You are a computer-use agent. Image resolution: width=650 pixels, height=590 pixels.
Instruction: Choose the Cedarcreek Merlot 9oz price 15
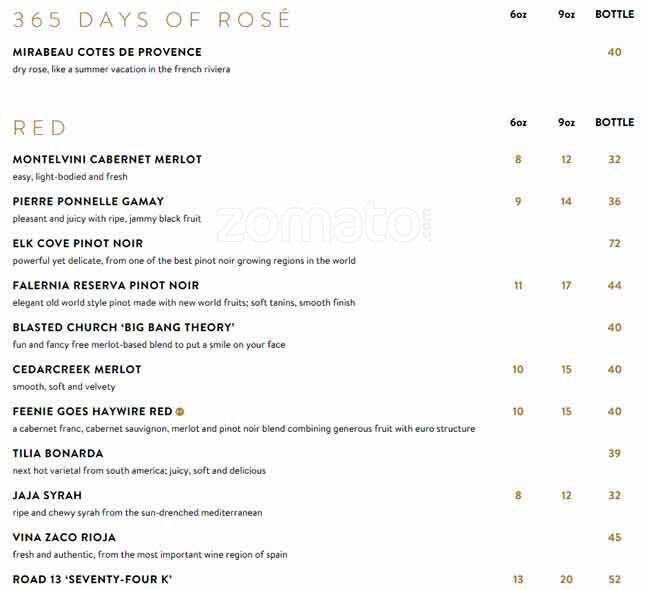(x=566, y=370)
